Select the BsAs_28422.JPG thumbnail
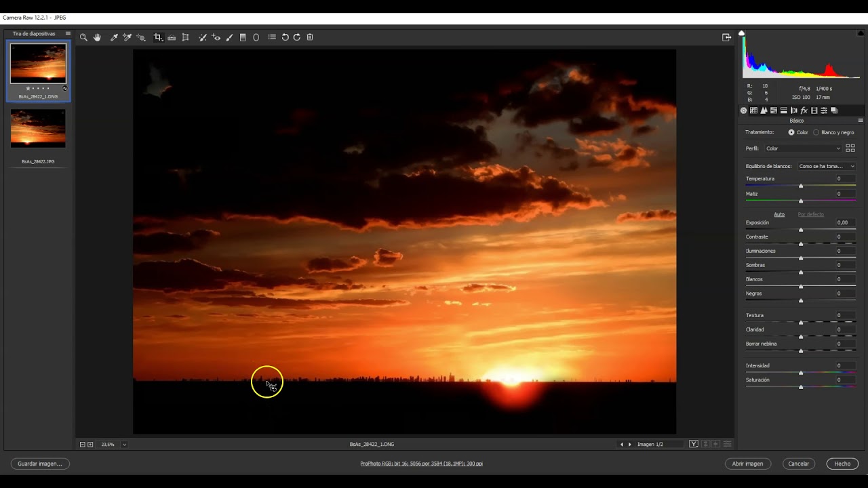 pos(38,129)
